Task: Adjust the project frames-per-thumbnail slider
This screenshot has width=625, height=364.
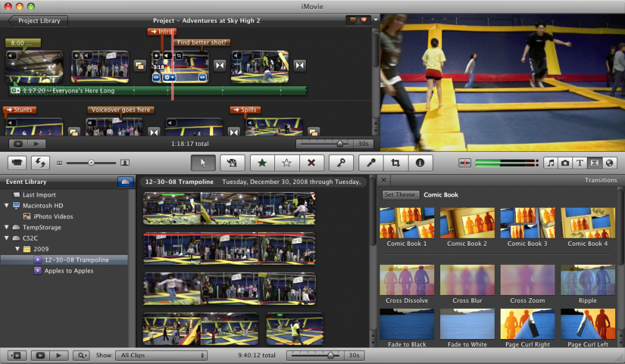Action: (339, 144)
